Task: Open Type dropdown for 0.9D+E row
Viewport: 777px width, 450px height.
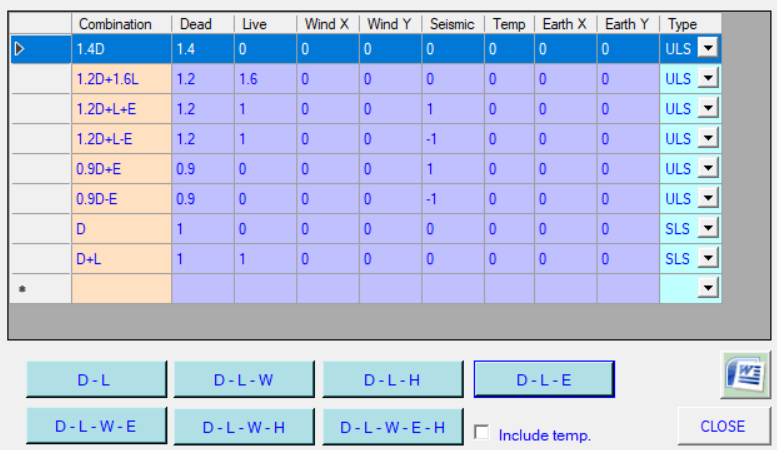Action: click(x=709, y=168)
